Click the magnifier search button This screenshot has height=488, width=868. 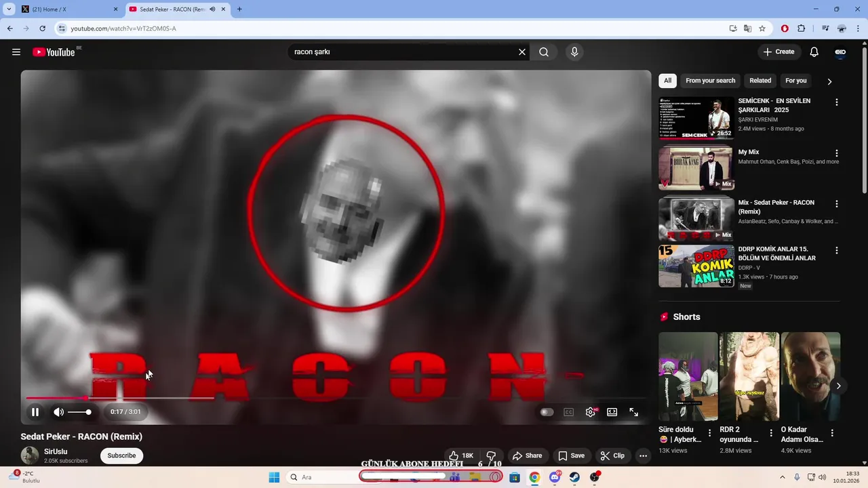click(x=544, y=52)
